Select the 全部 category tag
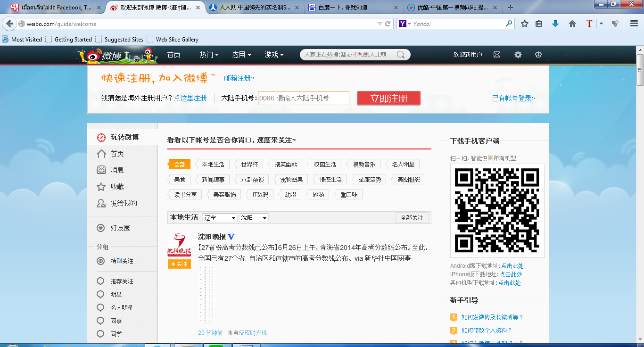The height and width of the screenshot is (347, 644). pyautogui.click(x=180, y=164)
